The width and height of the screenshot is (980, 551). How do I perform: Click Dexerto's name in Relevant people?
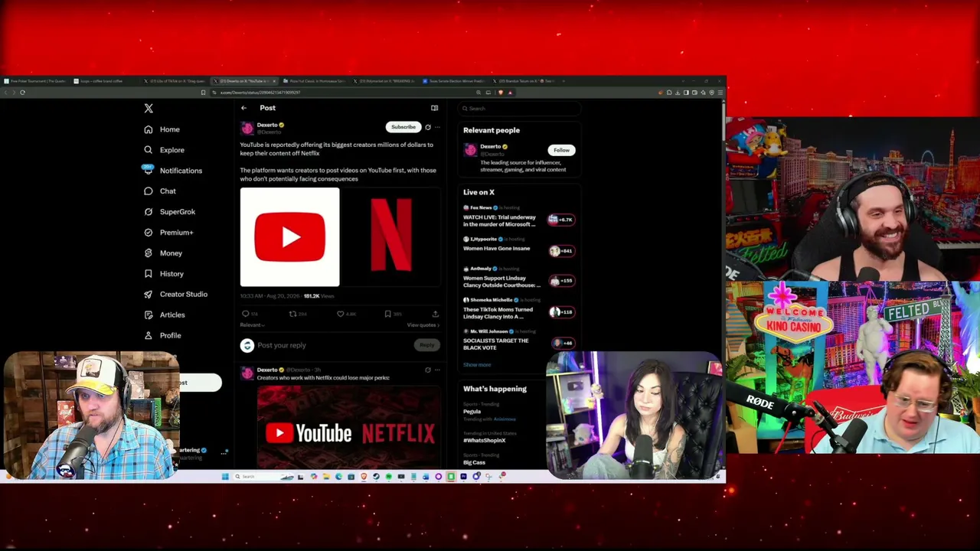(x=491, y=147)
